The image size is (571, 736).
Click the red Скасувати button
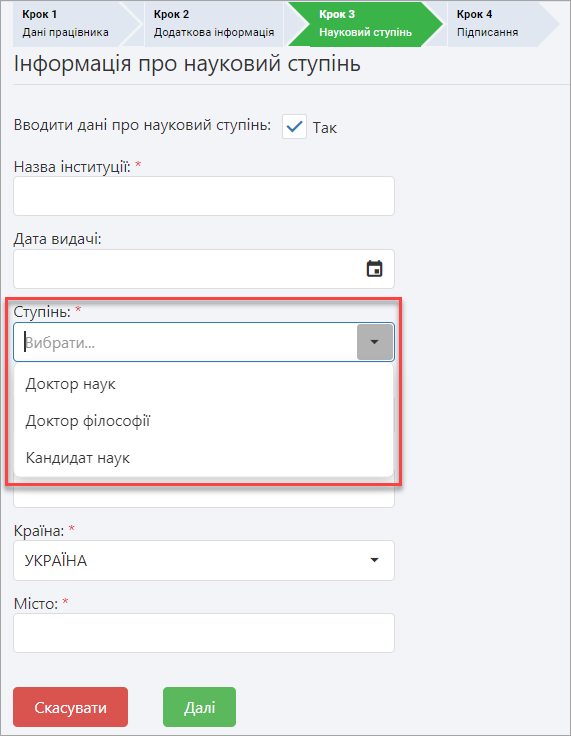tap(70, 707)
